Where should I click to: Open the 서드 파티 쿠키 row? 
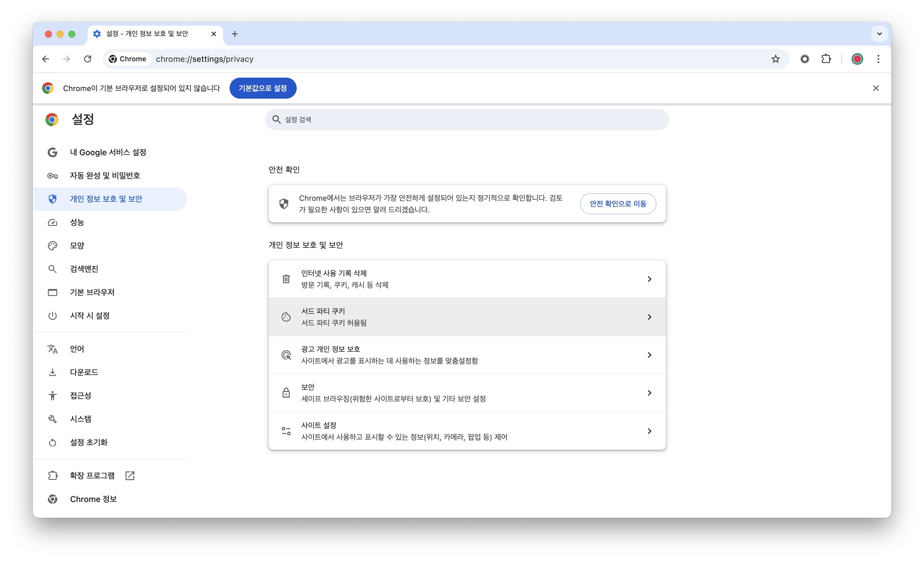click(x=467, y=317)
